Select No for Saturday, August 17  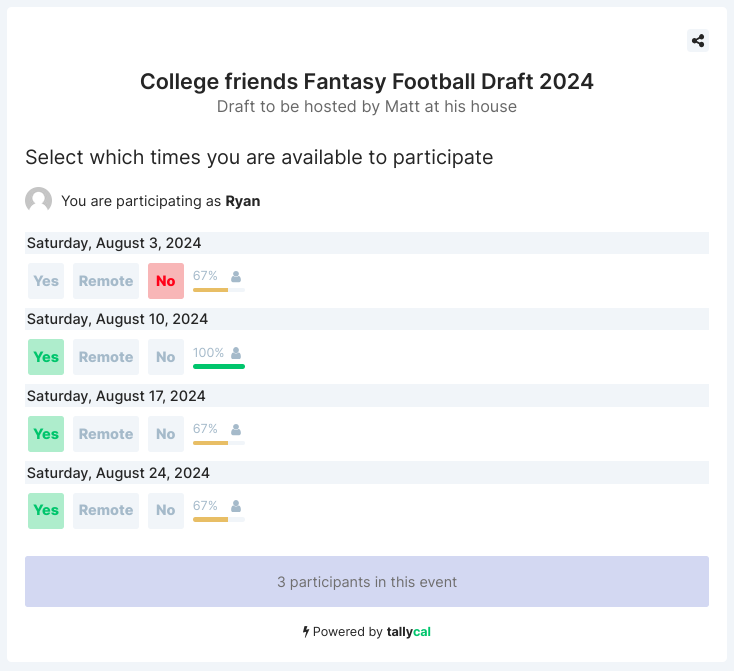point(166,434)
